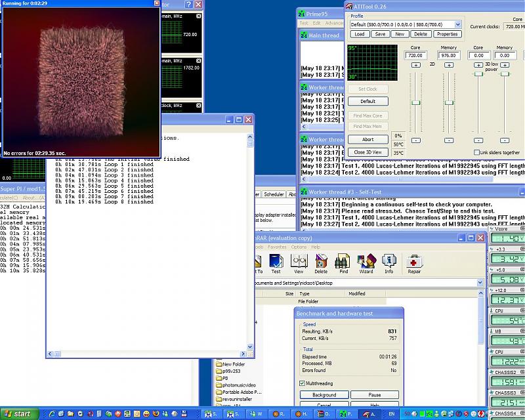Image resolution: width=525 pixels, height=420 pixels.
Task: Click the 2D Memory minus stepper button
Action: (x=449, y=140)
